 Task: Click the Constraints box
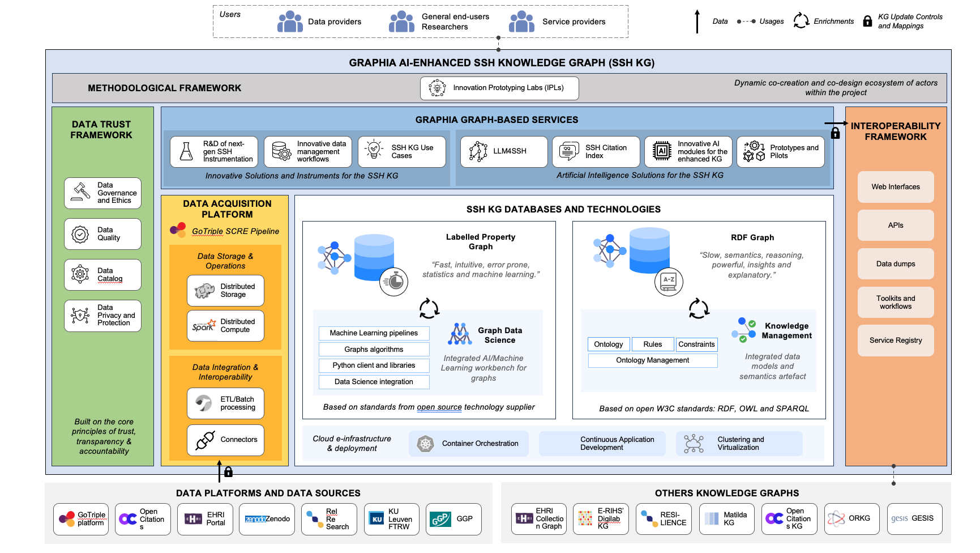tap(696, 344)
